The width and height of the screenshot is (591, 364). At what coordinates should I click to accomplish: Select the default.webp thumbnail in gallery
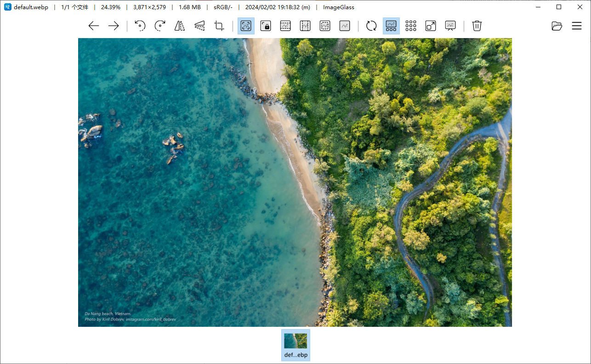(295, 345)
